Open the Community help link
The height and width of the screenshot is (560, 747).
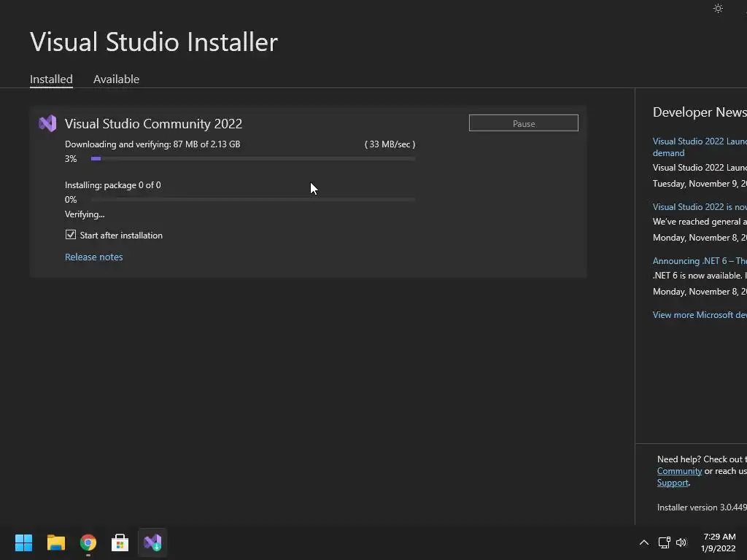679,471
